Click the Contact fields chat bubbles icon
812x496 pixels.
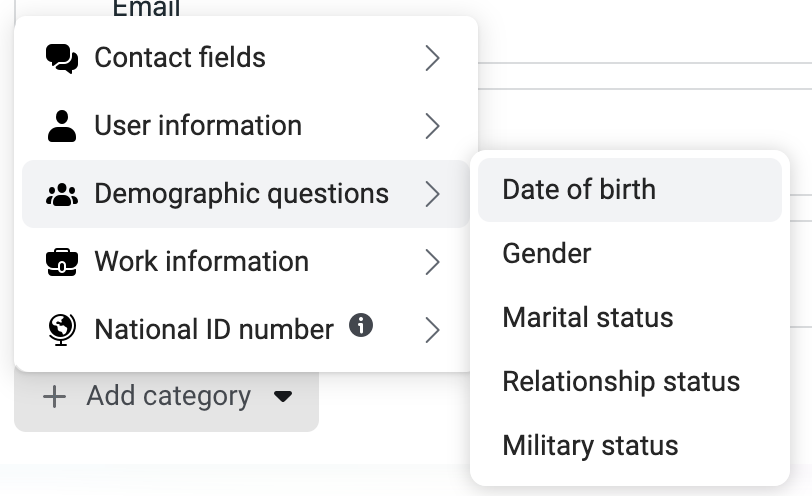[62, 59]
